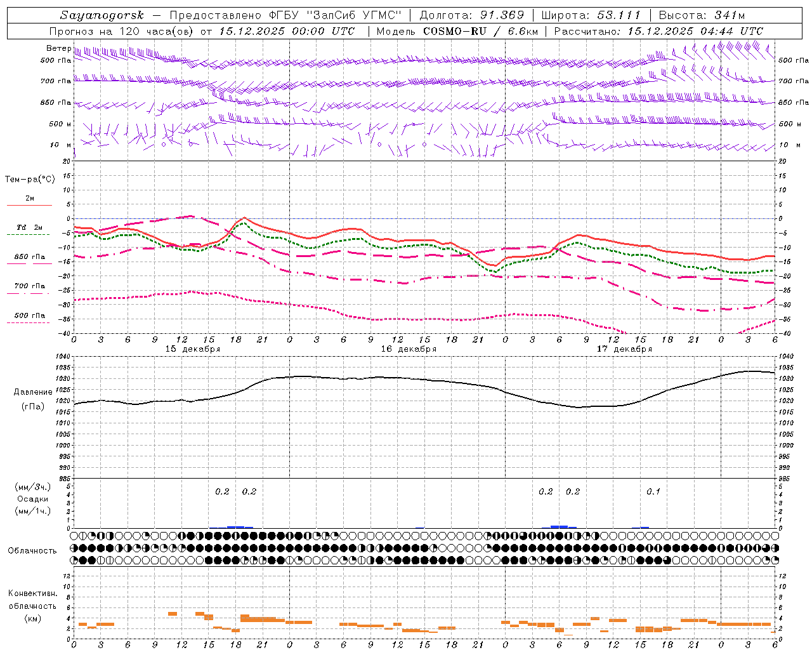Click the "Долгота: 91.369" header field
The image size is (812, 650).
[472, 15]
